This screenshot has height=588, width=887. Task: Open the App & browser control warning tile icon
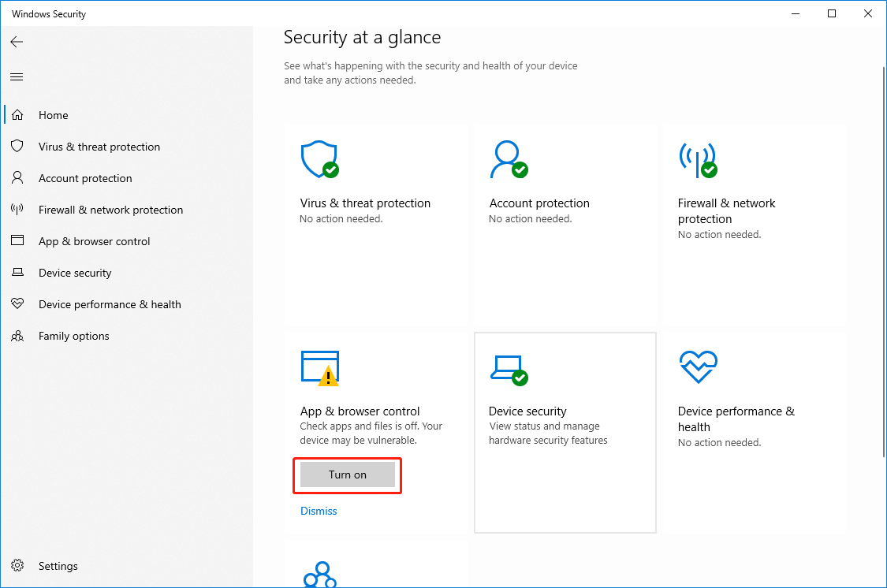319,369
